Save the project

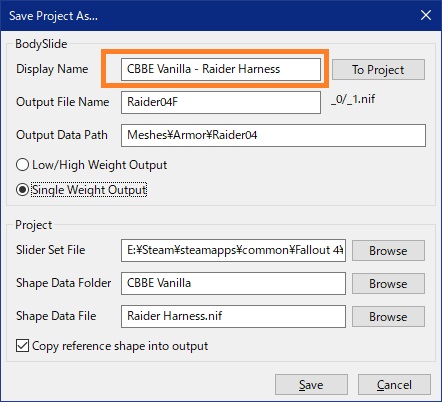coord(311,384)
